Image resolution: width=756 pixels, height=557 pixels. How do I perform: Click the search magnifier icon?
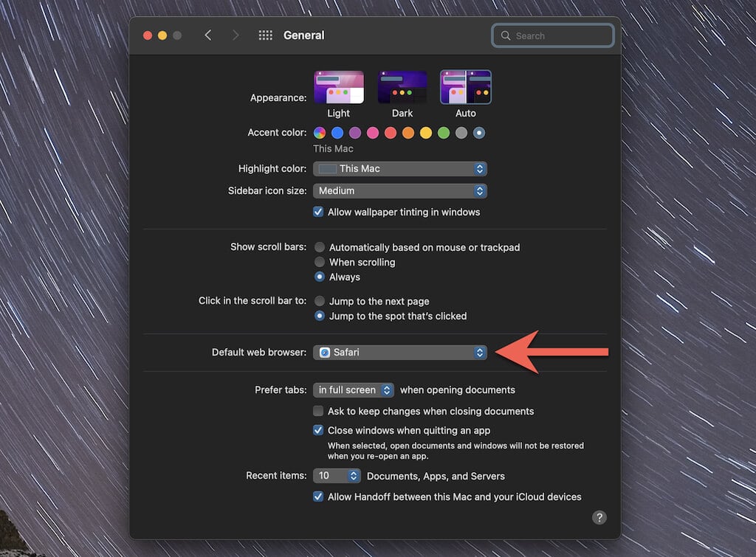click(505, 35)
